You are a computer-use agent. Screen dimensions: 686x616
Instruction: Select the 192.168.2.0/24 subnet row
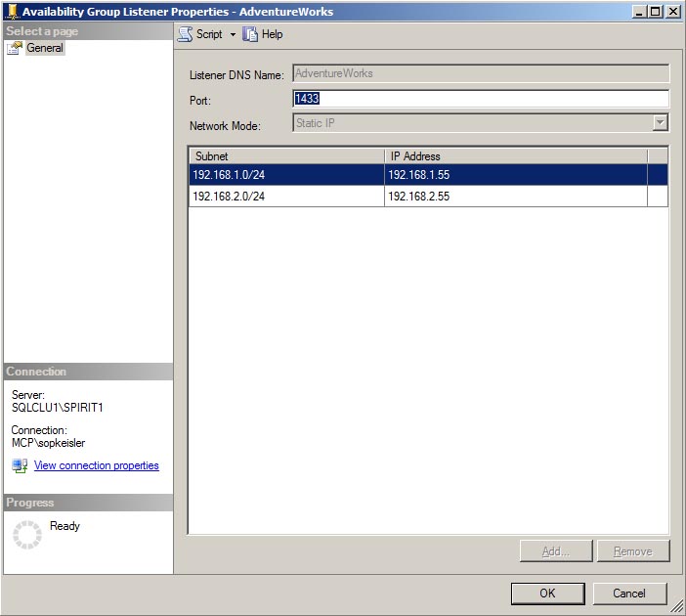(286, 197)
